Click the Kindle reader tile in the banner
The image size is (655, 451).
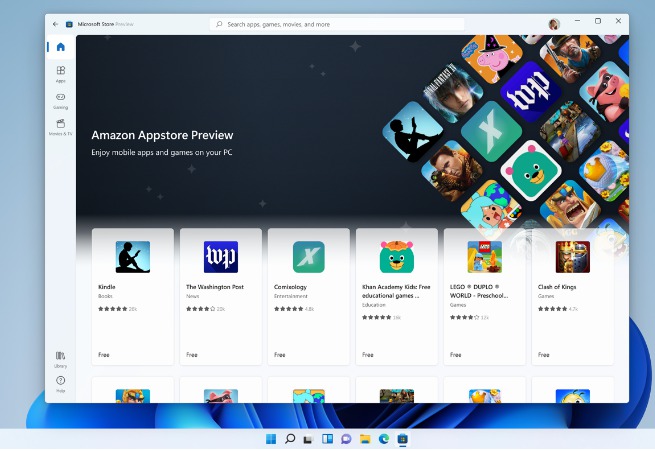(413, 132)
